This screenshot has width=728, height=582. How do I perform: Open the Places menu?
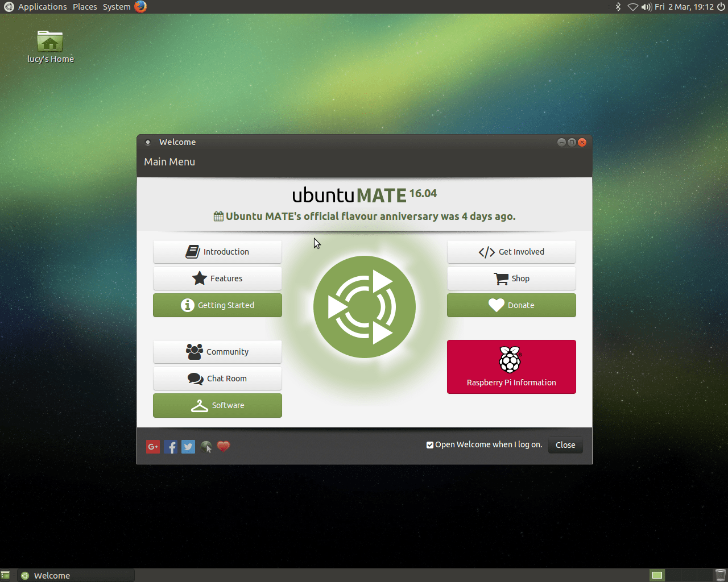point(85,7)
